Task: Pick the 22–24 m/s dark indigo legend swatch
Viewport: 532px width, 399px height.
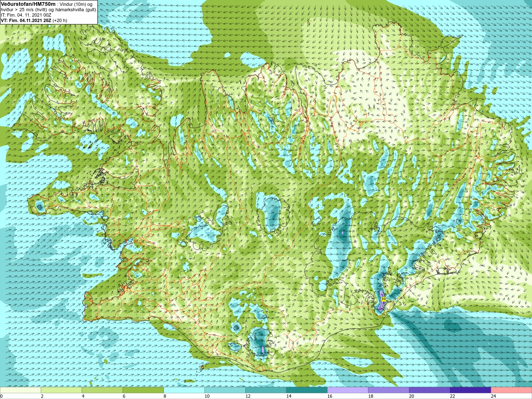Action: pos(470,390)
